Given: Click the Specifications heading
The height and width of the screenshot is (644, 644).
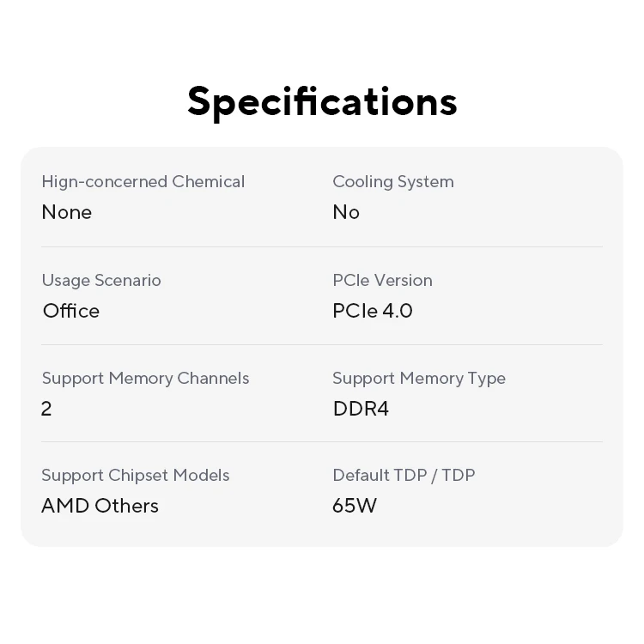Looking at the screenshot, I should [322, 101].
